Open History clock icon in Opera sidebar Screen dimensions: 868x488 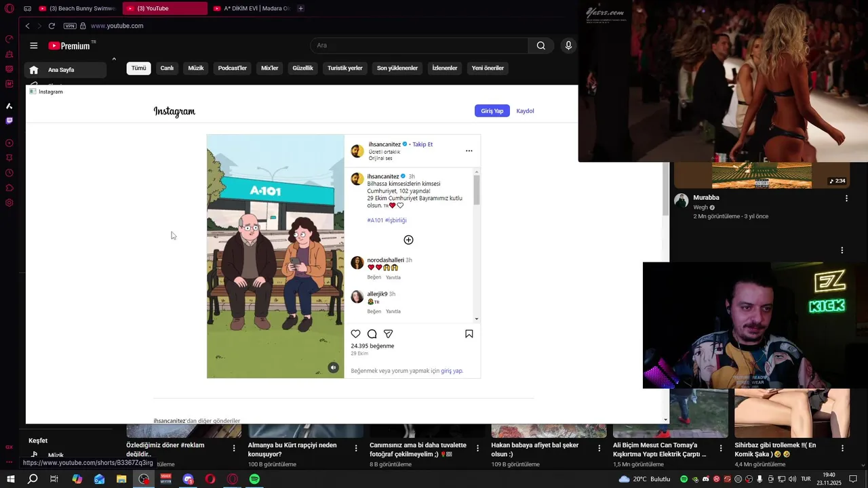click(x=9, y=173)
